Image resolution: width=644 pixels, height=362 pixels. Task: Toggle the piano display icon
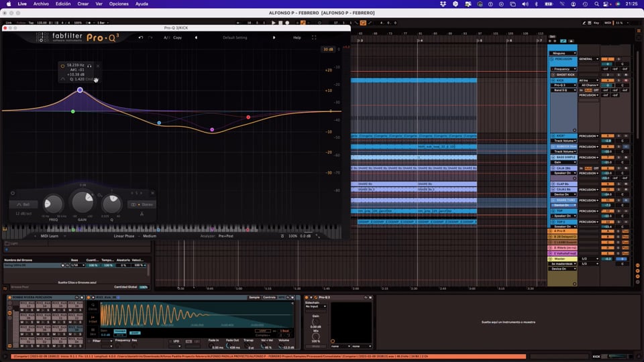[5, 229]
